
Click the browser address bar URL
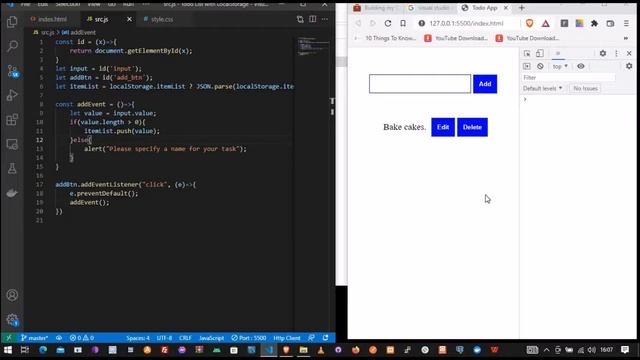466,23
